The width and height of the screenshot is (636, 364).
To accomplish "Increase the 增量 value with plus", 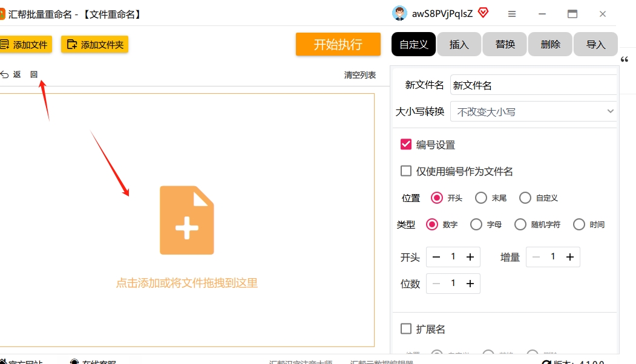I will tap(570, 257).
